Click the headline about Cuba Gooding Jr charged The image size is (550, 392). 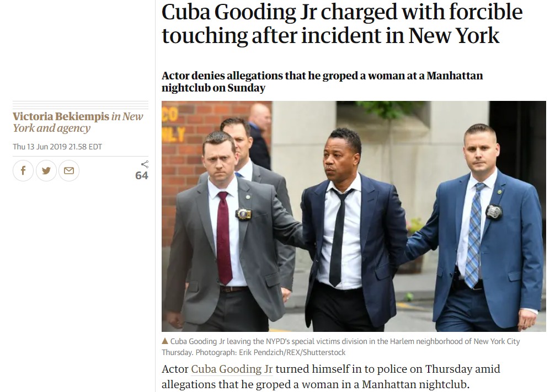342,24
